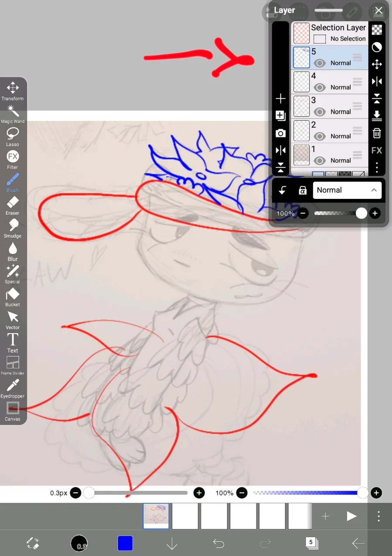This screenshot has width=392, height=556.
Task: Select the Vector tool
Action: (x=13, y=320)
